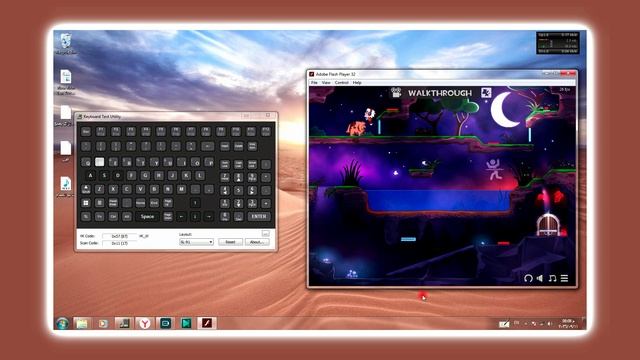640x360 pixels.
Task: Click the F key on the virtual keyboard
Action: [x=131, y=176]
